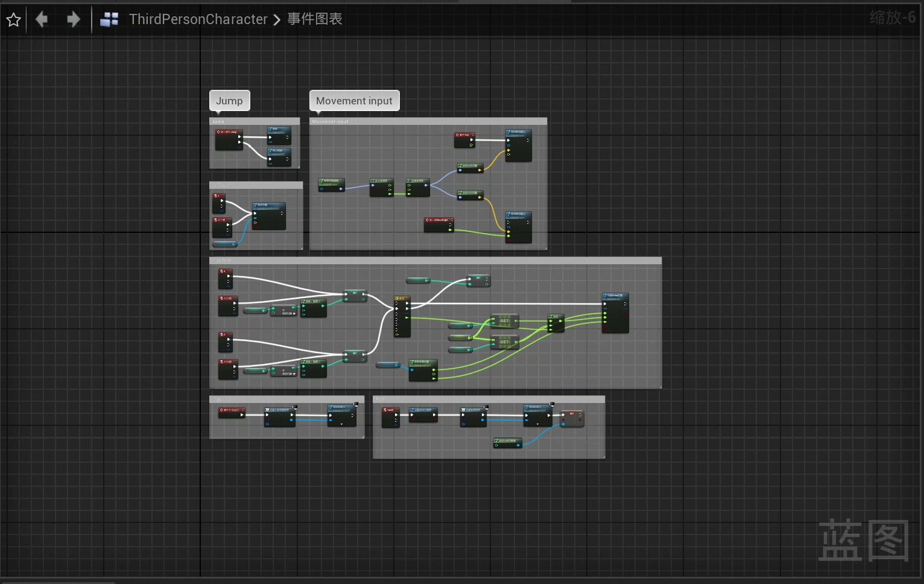
Task: Click the favorite star icon in toolbar
Action: click(x=13, y=20)
